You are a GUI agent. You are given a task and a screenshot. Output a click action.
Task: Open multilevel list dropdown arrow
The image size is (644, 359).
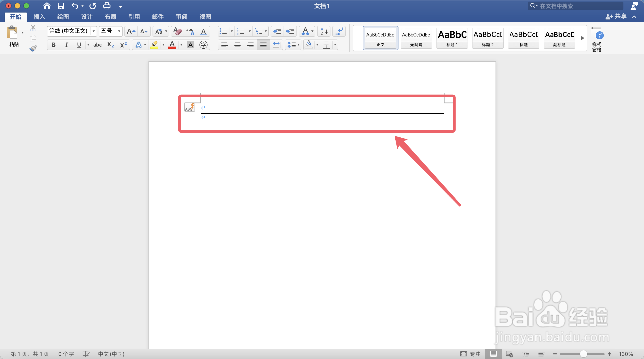[x=266, y=31]
